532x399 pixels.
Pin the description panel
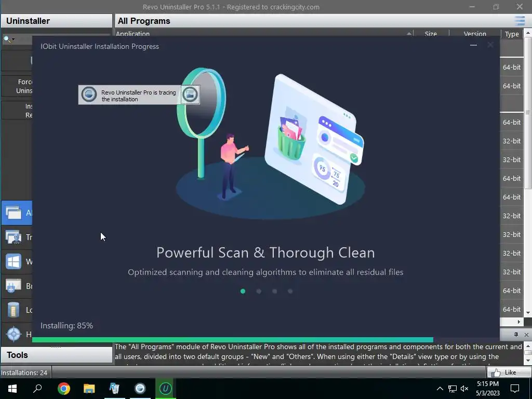[516, 335]
